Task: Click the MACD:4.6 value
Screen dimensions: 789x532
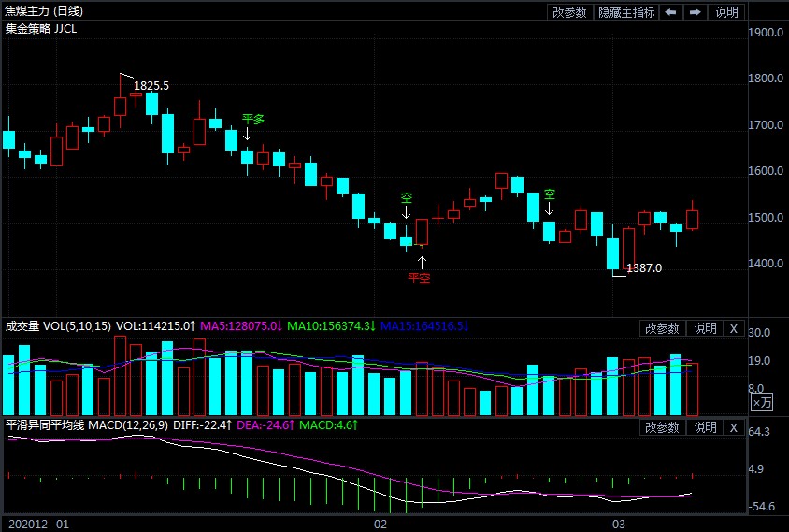Action: pyautogui.click(x=328, y=425)
